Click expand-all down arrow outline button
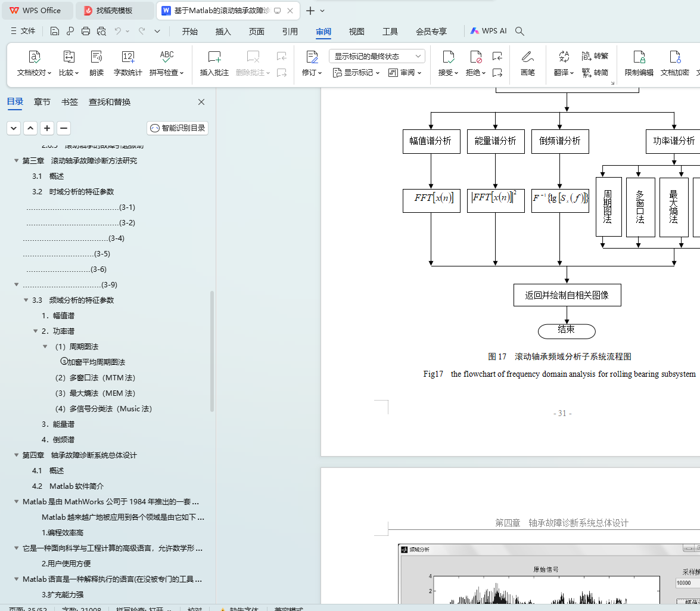 (14, 128)
